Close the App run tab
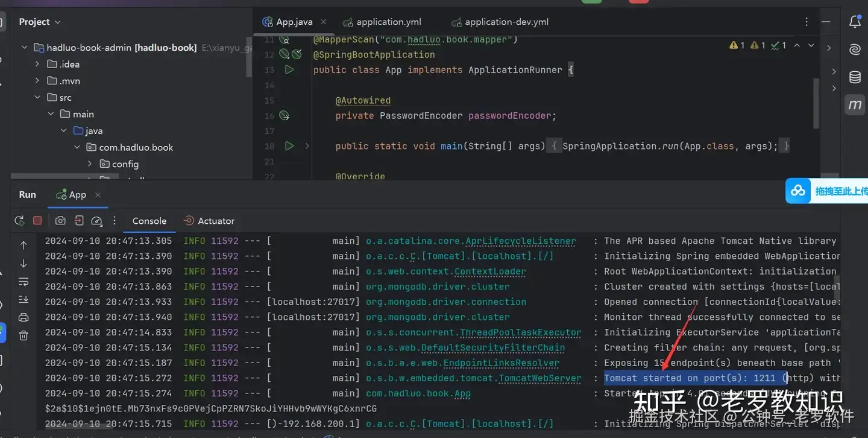Viewport: 868px width, 438px height. pos(98,195)
